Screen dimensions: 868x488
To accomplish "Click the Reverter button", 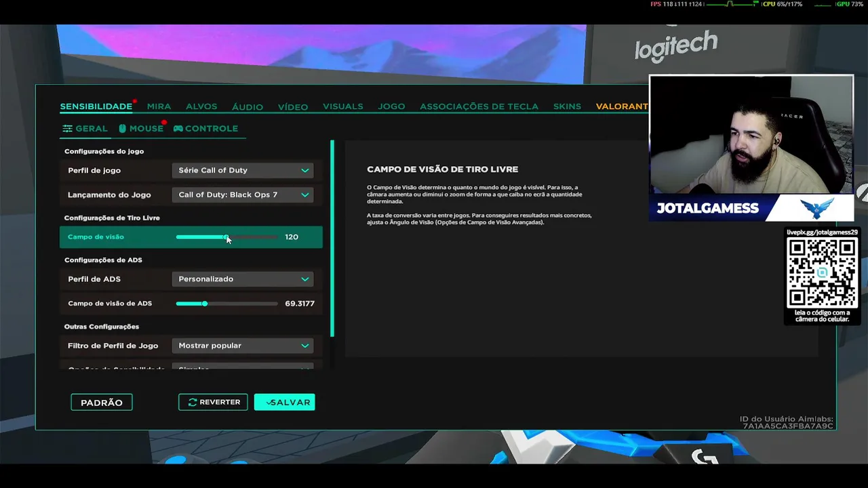I will [213, 402].
